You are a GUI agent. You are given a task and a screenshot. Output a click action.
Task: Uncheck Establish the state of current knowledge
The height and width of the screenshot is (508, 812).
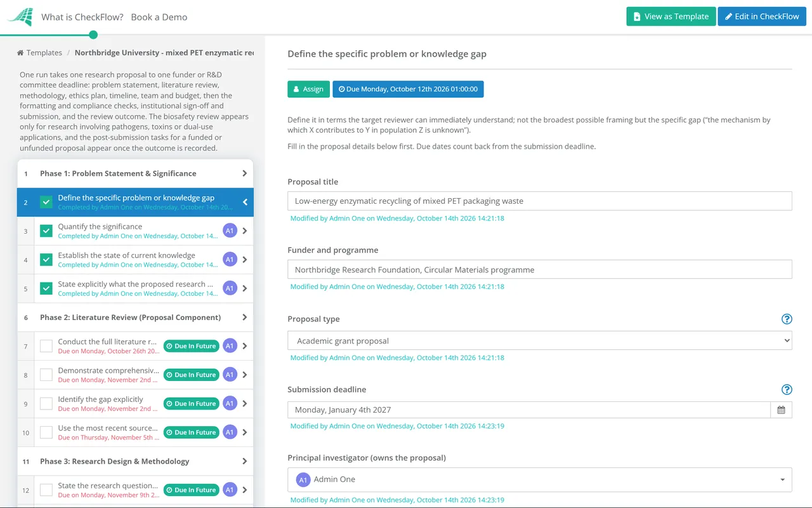(x=46, y=259)
